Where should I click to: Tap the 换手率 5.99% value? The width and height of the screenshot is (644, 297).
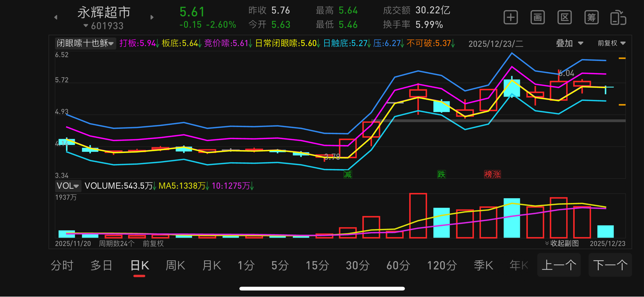coord(429,25)
